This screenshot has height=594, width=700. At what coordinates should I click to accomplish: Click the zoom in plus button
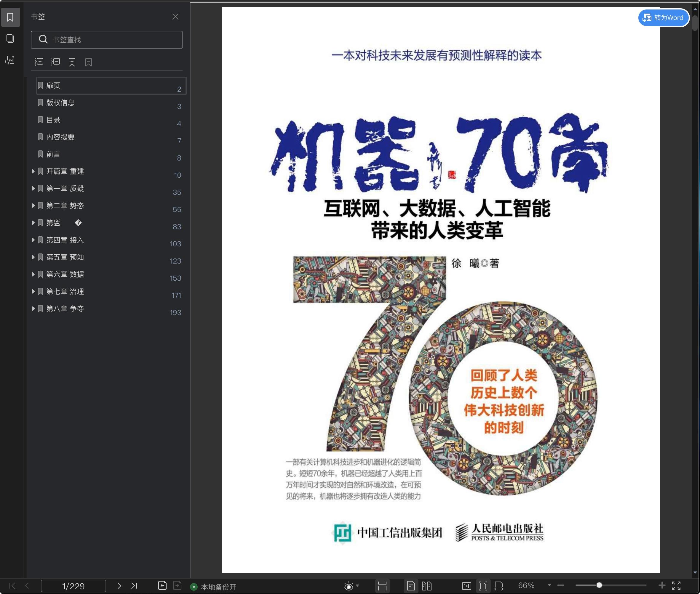662,585
